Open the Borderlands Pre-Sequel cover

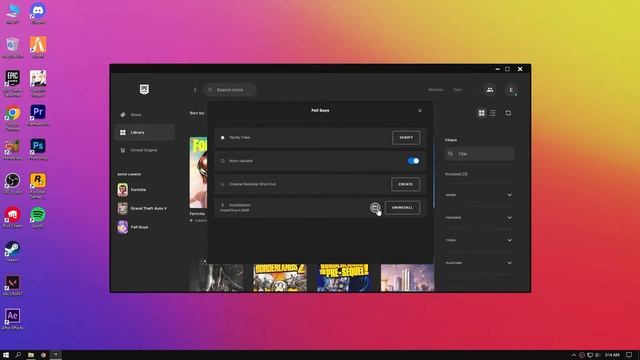344,278
